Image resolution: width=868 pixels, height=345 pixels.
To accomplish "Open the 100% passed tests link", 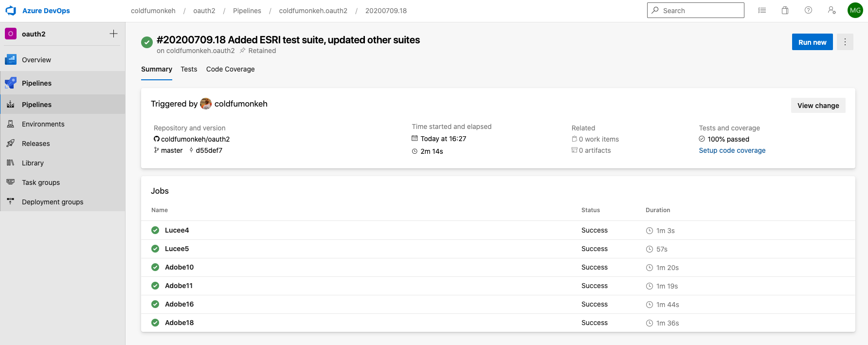I will tap(728, 139).
